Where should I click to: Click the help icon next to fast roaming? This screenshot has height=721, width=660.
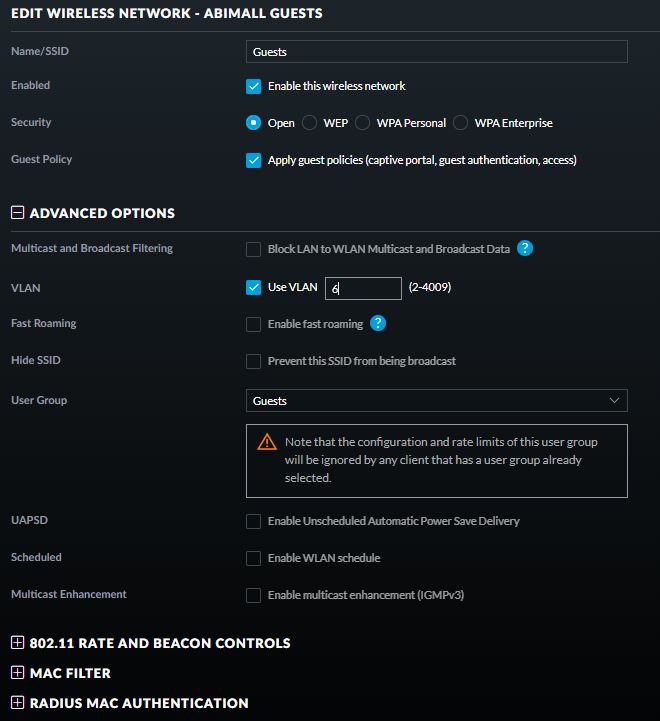point(378,323)
